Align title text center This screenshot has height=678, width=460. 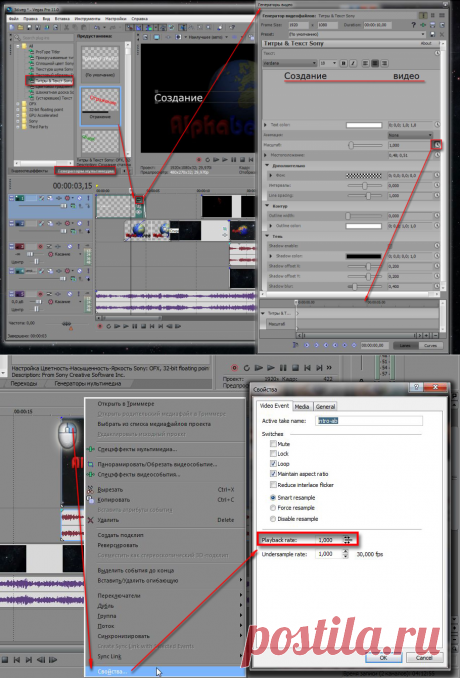(x=375, y=63)
